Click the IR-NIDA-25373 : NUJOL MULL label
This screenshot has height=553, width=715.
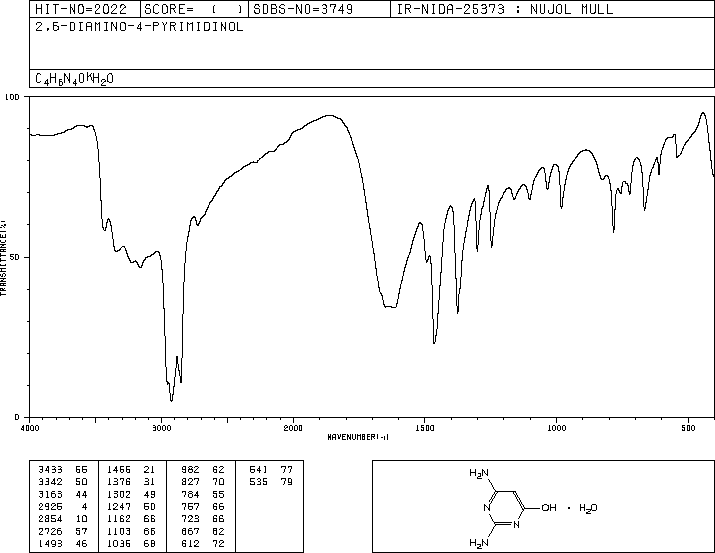tap(505, 9)
